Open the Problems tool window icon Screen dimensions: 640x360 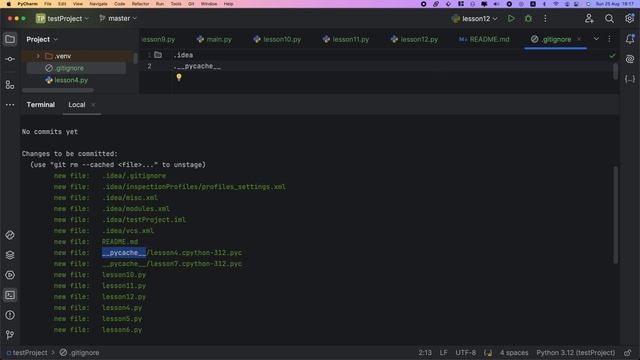(10, 315)
